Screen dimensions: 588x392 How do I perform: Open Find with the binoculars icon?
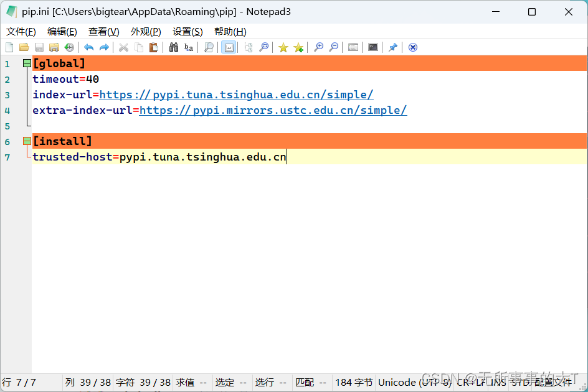click(x=174, y=47)
